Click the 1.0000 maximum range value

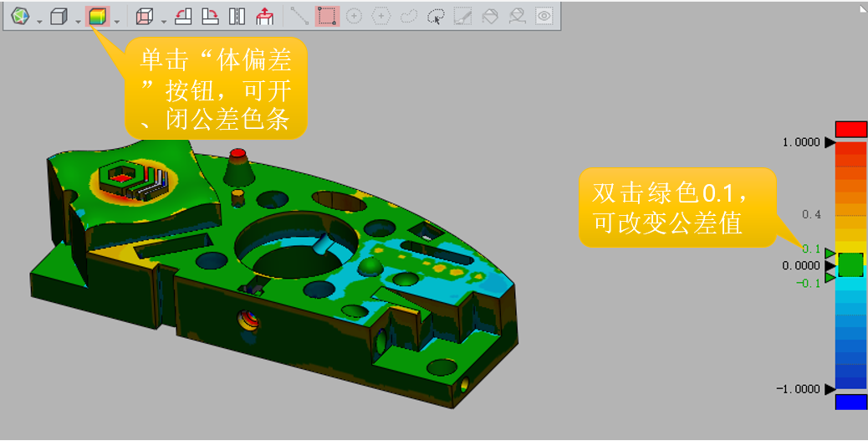[x=801, y=142]
